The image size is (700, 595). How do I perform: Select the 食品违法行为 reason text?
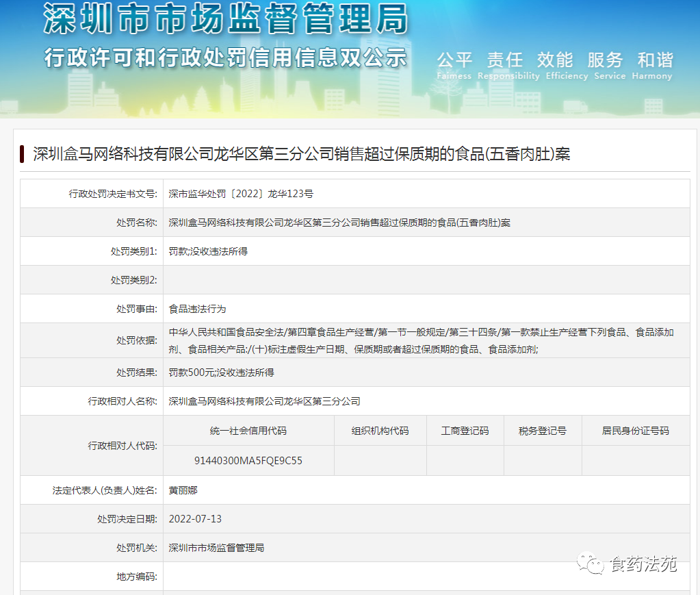(197, 309)
